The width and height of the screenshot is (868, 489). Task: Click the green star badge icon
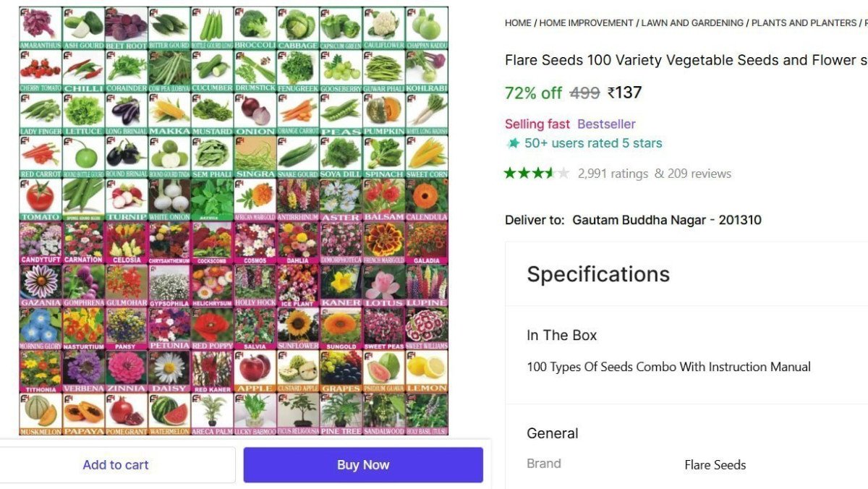[513, 143]
